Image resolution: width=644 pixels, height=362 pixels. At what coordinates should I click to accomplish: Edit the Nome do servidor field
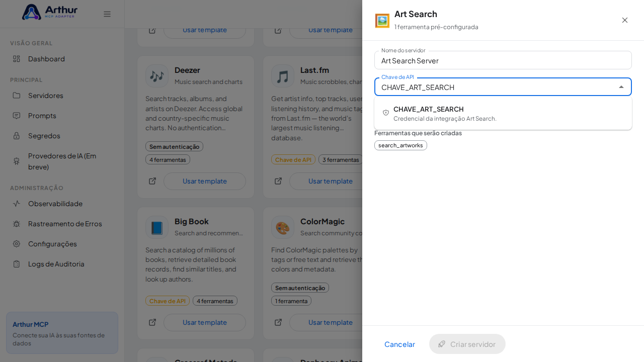coord(503,60)
